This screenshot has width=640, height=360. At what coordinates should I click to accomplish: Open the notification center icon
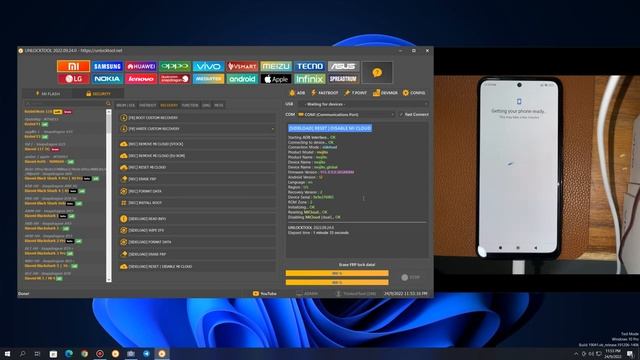(x=631, y=353)
